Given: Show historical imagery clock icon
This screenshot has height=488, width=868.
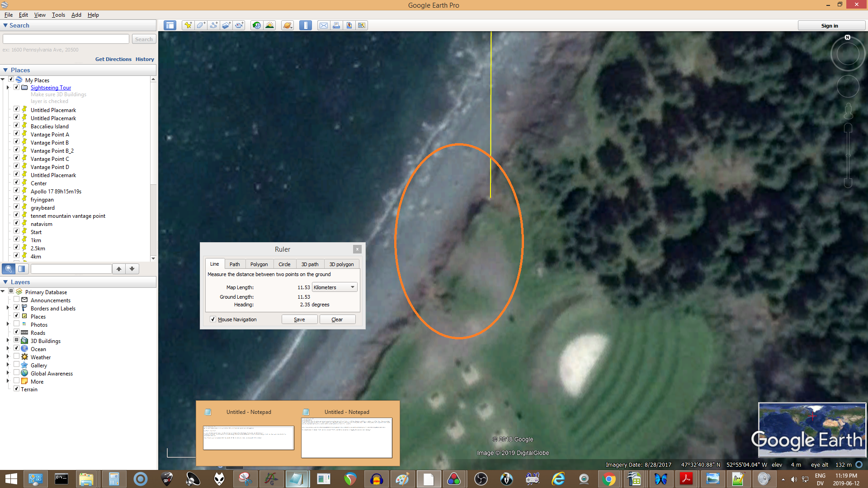Looking at the screenshot, I should (257, 25).
